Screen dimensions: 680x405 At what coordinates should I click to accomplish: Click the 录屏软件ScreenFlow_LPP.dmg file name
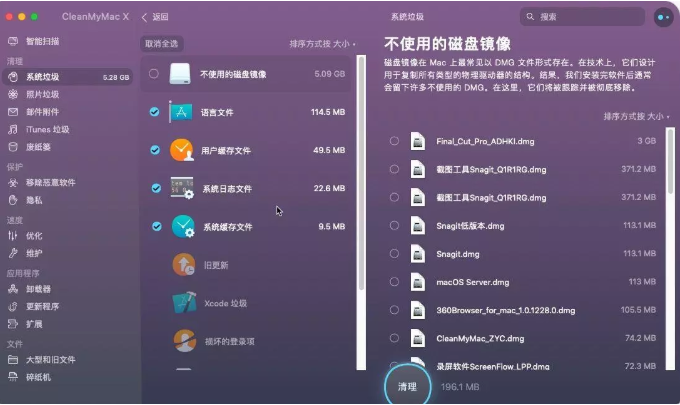493,366
